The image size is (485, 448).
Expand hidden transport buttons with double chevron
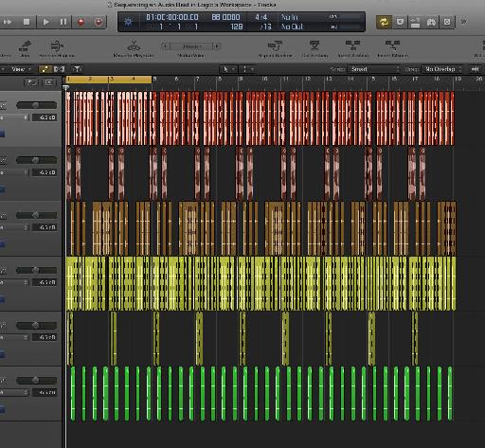[x=463, y=22]
